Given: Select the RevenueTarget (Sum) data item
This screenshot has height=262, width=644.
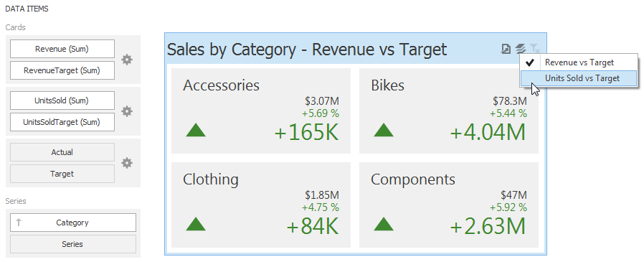Looking at the screenshot, I should point(62,70).
